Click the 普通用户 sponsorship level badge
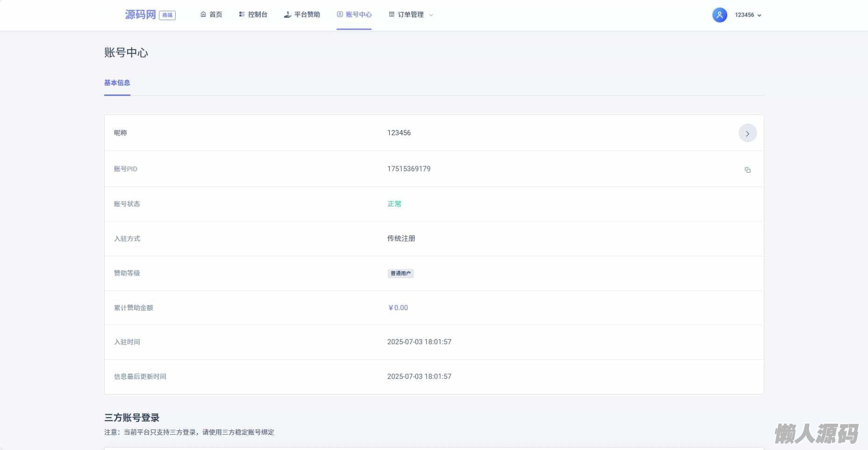Screen dimensions: 868x450 (401, 273)
